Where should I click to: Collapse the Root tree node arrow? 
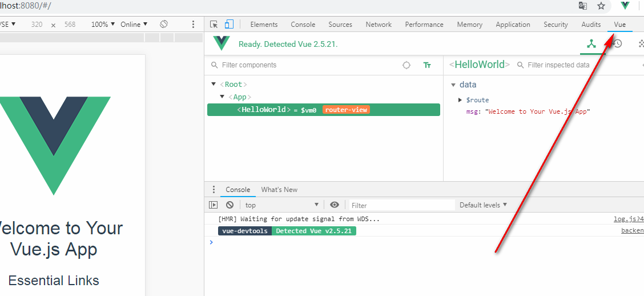tap(213, 84)
